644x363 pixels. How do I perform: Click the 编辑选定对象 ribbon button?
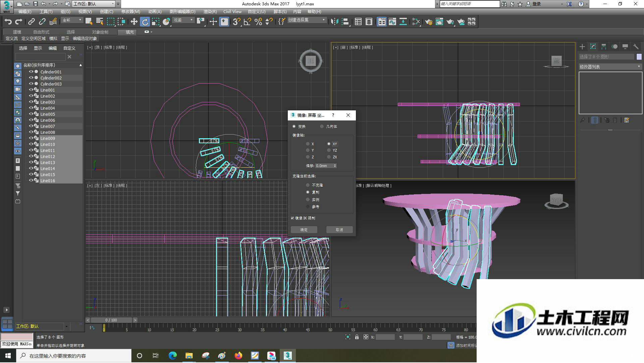85,39
